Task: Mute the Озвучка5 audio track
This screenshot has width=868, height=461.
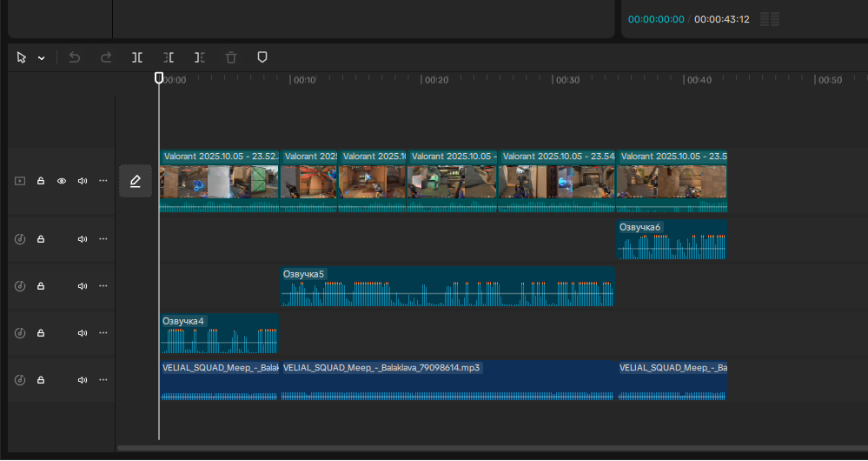Action: pyautogui.click(x=83, y=286)
